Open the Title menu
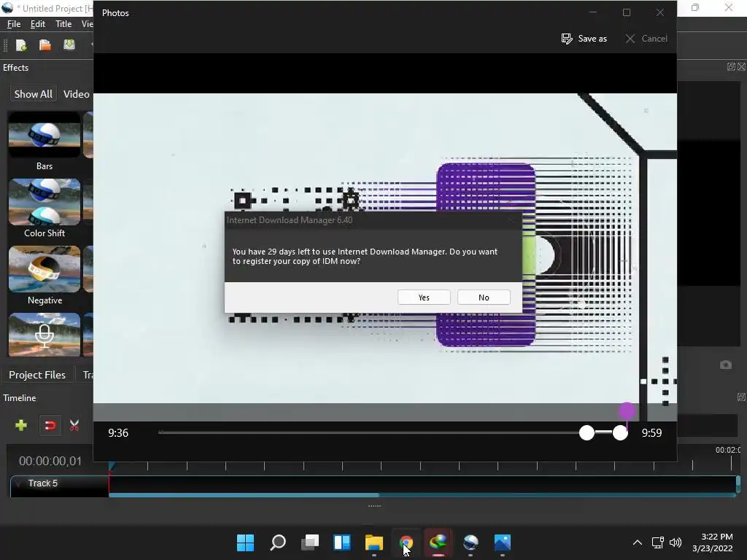 click(63, 24)
